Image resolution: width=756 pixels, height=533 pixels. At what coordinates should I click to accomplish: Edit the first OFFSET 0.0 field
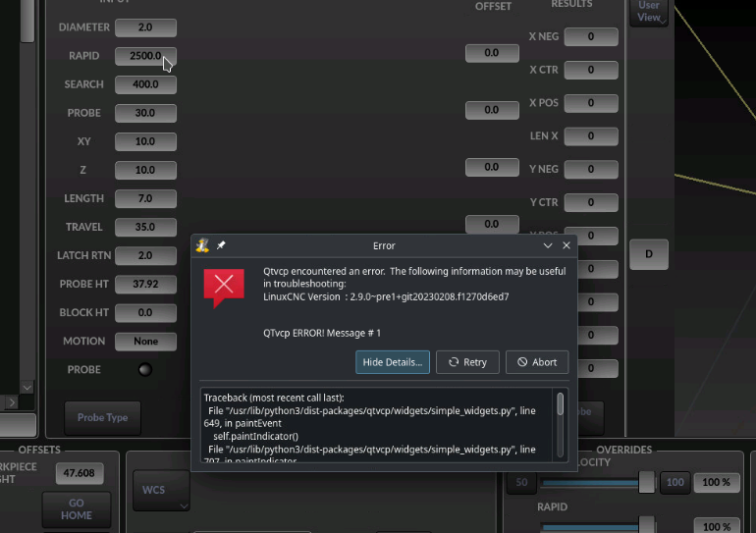point(492,53)
